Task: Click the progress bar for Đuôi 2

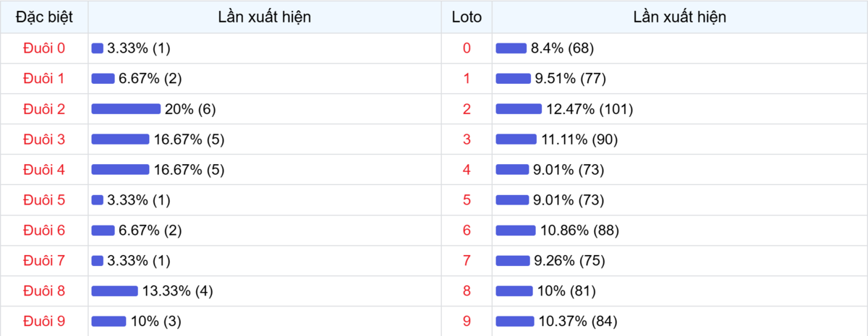Action: click(126, 109)
